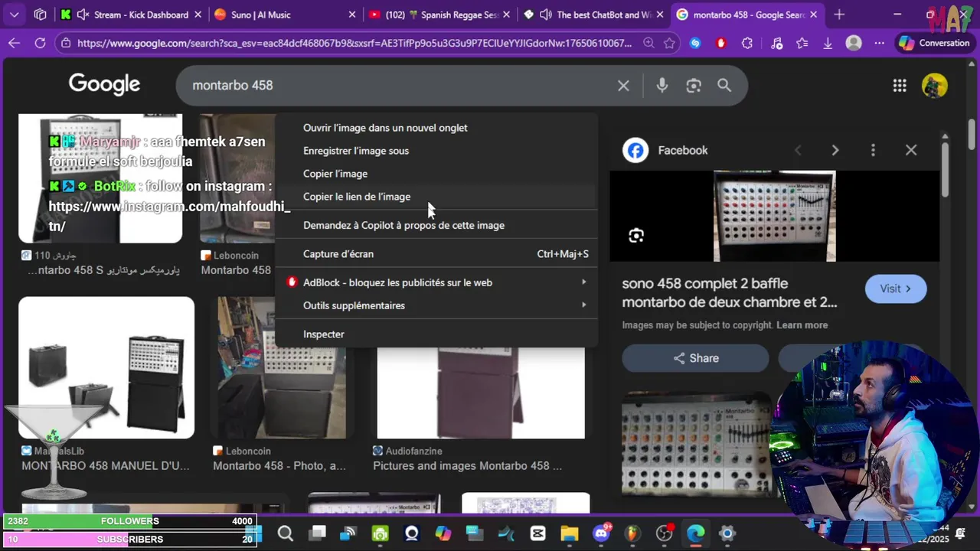Open the related mixer thumbnail below Share
The image size is (980, 551).
697,444
